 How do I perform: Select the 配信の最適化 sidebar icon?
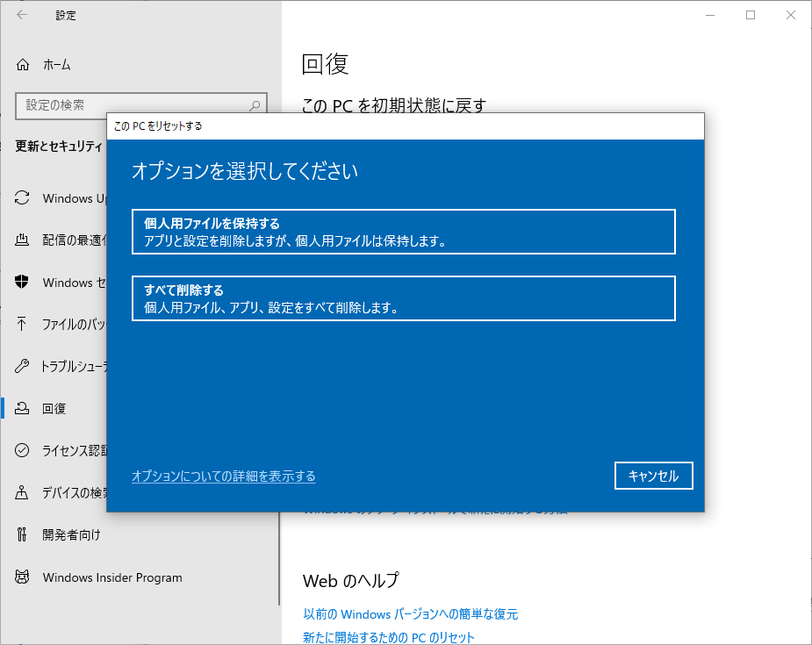pyautogui.click(x=61, y=240)
